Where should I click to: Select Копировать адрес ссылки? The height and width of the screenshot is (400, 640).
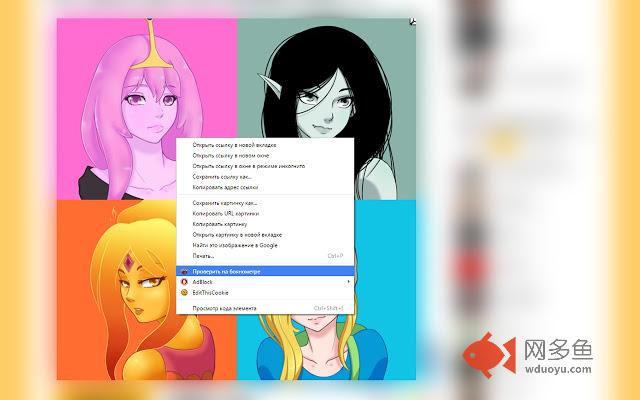point(264,187)
